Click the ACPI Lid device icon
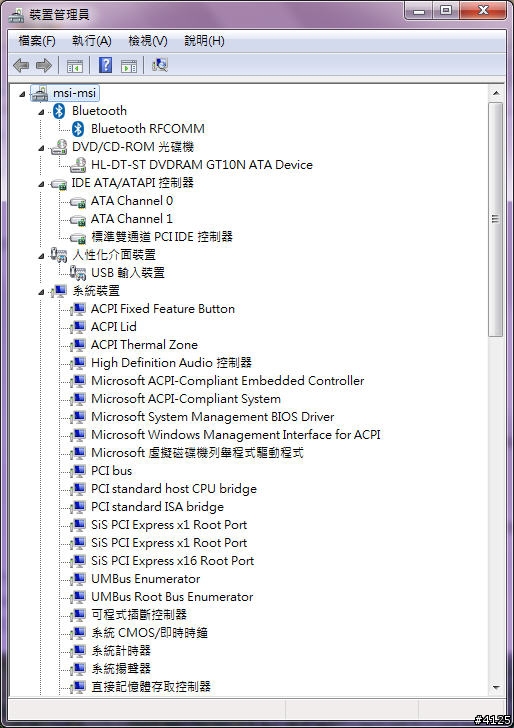Image resolution: width=514 pixels, height=728 pixels. click(78, 327)
